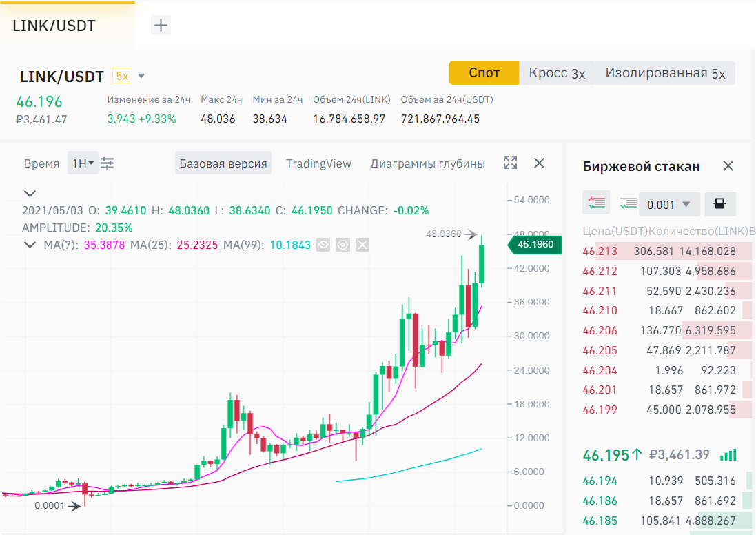This screenshot has width=756, height=535.
Task: Switch to the TradingView chart tab
Action: (x=318, y=163)
